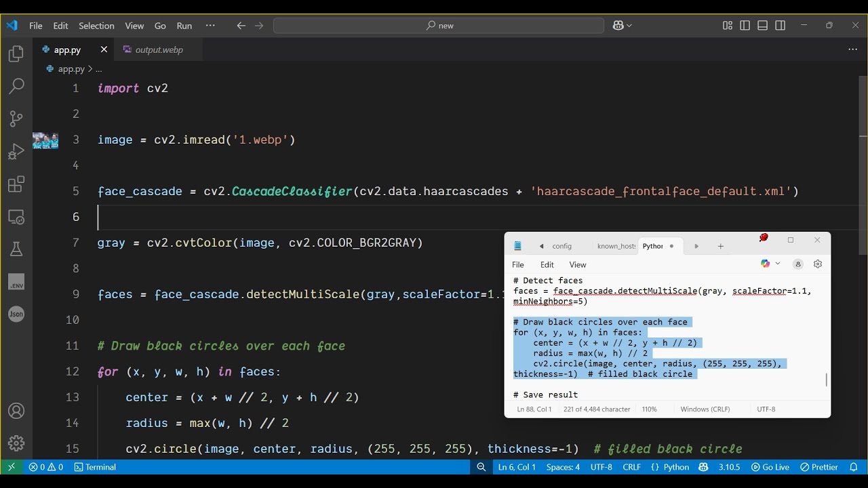The image size is (868, 488).
Task: Expand the hidden menus ellipsis in menu bar
Action: click(210, 26)
